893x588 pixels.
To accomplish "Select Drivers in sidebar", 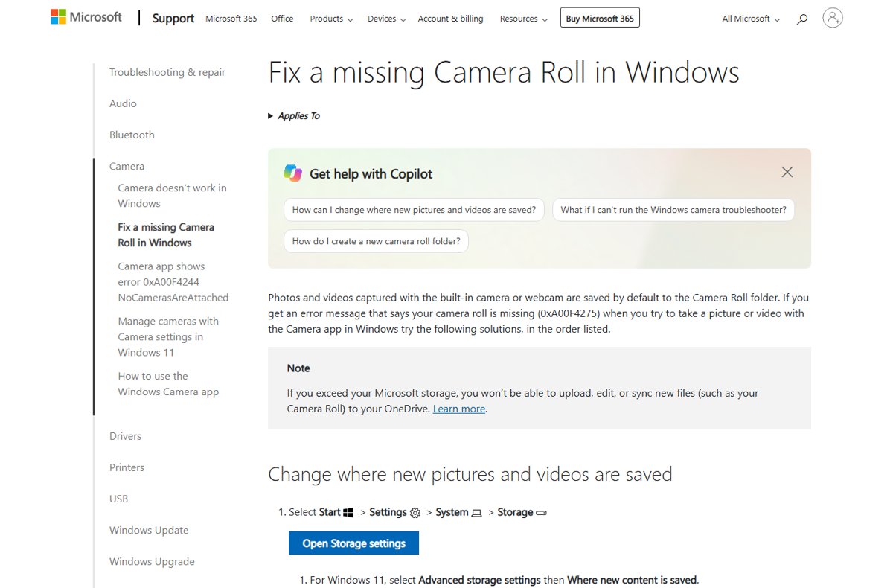I will 125,436.
